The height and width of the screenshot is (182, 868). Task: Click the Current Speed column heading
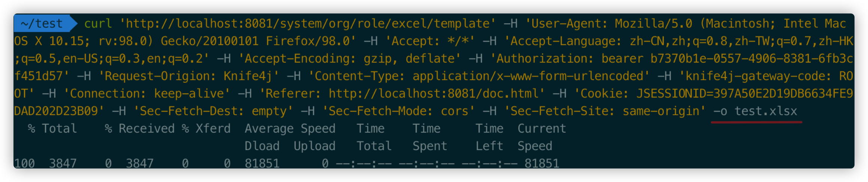[x=542, y=137]
